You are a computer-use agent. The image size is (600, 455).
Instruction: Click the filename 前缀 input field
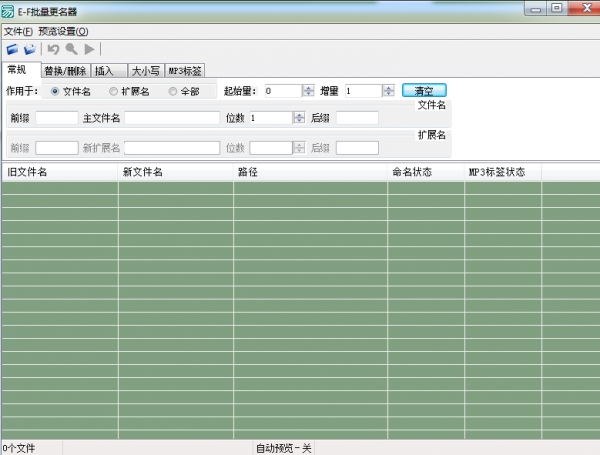(x=57, y=117)
